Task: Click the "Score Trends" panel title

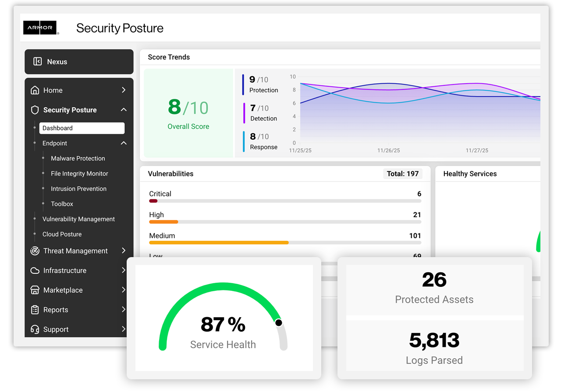Action: [x=169, y=57]
